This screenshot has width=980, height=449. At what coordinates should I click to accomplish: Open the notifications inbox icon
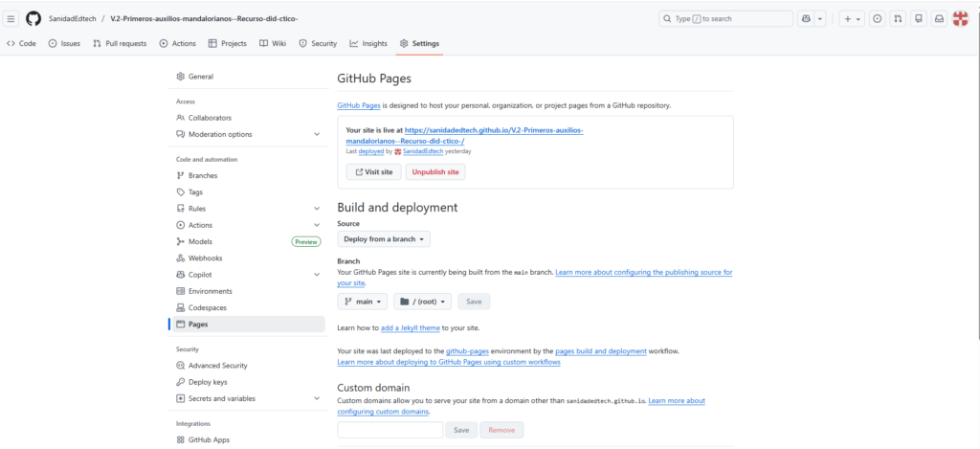pos(940,18)
